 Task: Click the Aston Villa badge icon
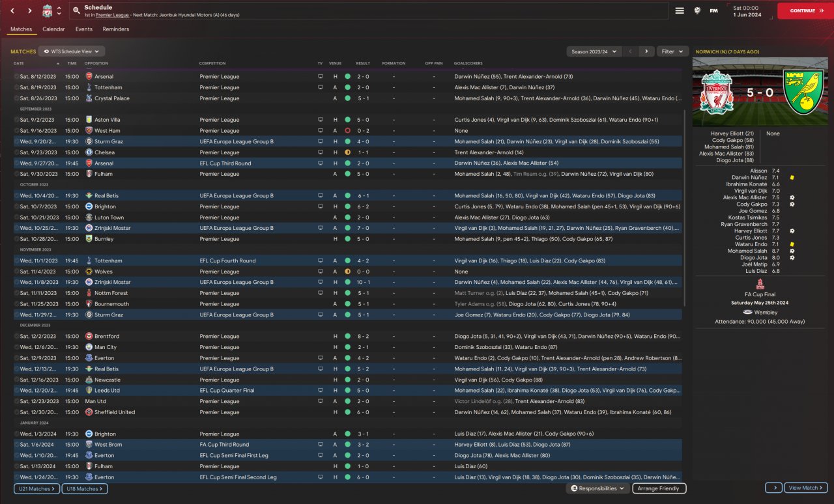[89, 120]
